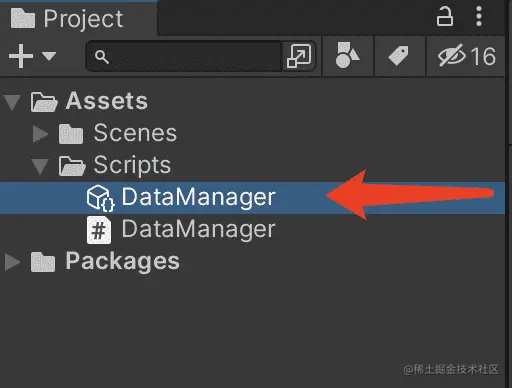Collapse the Scripts folder arrow
This screenshot has height=388, width=512.
coord(40,166)
